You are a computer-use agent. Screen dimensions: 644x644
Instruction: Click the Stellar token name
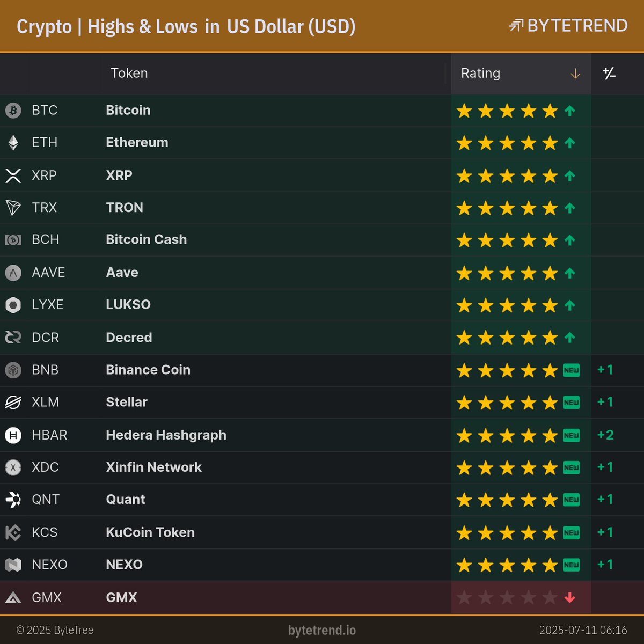tap(127, 402)
